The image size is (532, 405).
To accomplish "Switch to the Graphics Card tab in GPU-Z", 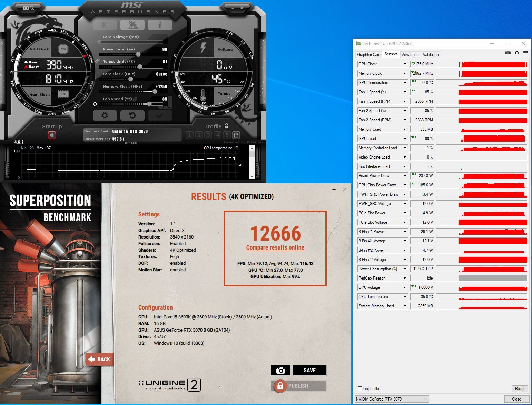I will tap(368, 55).
